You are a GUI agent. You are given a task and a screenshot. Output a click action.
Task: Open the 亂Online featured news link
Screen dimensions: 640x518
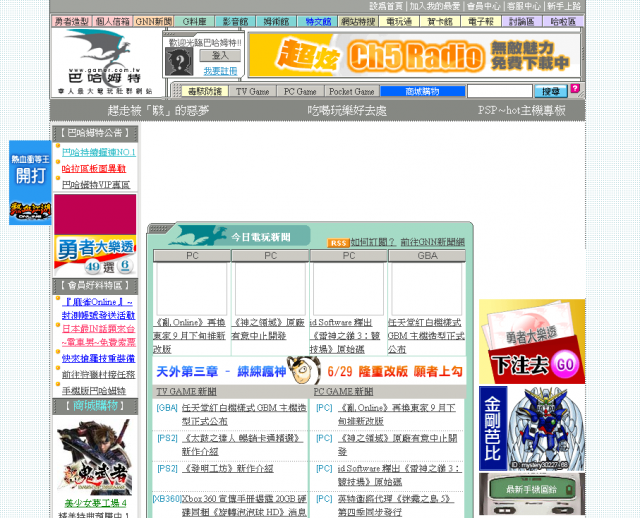point(189,336)
